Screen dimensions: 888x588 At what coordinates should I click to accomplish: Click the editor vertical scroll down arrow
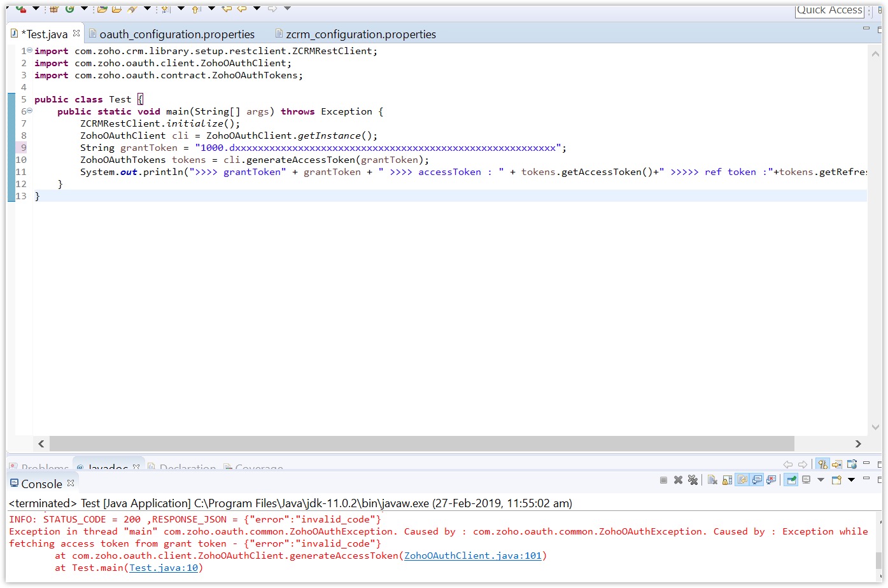[875, 427]
